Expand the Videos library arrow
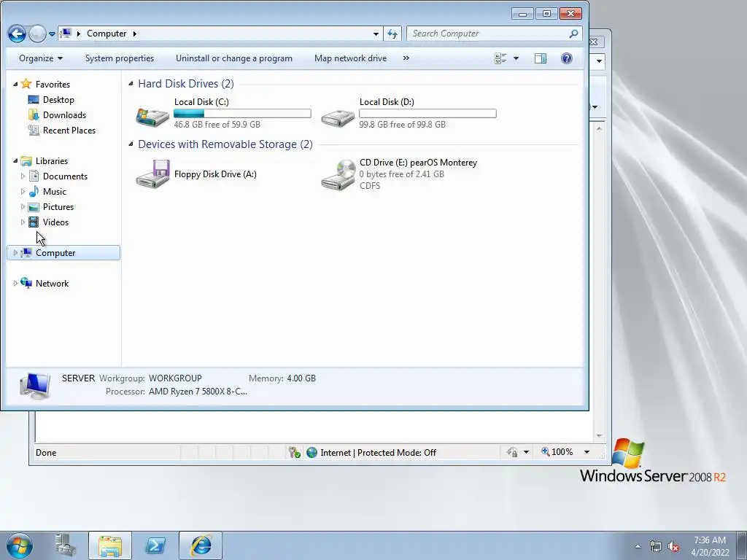747x560 pixels. tap(23, 222)
